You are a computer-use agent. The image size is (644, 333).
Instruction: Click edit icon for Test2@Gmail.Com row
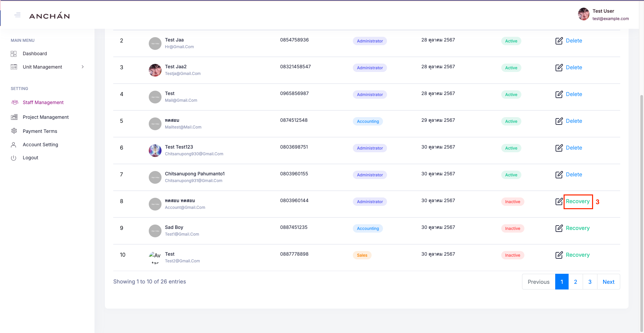click(x=559, y=255)
